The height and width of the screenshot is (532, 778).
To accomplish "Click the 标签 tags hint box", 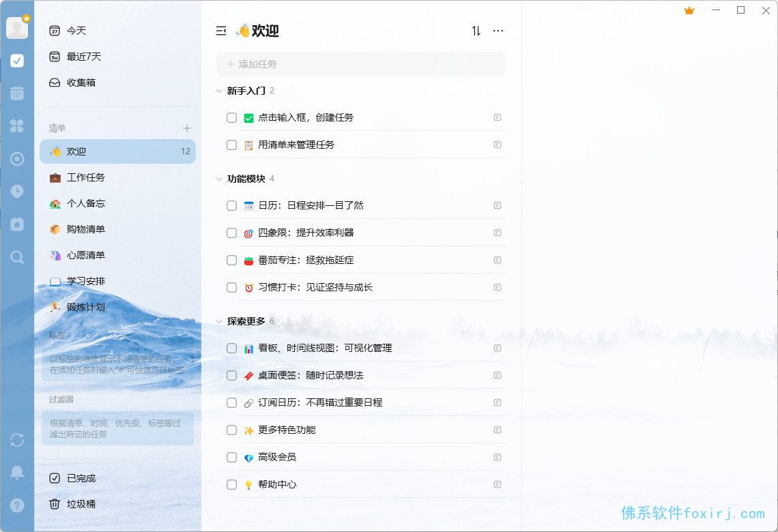I will click(117, 364).
